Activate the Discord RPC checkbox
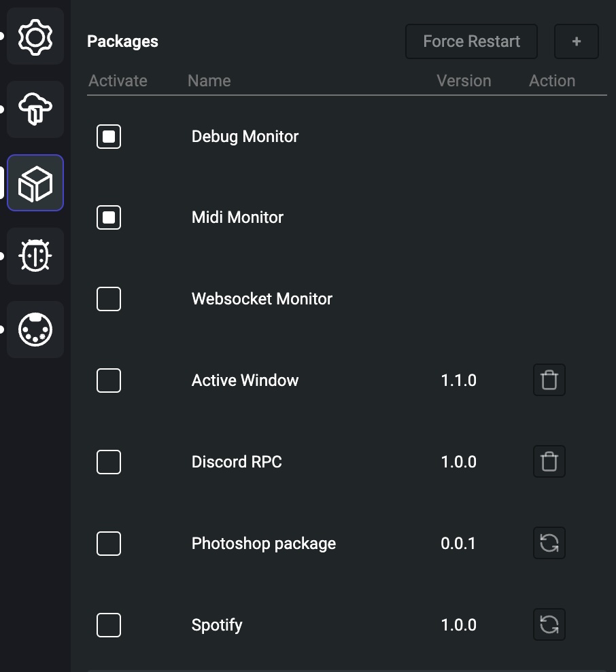The image size is (616, 672). (109, 462)
